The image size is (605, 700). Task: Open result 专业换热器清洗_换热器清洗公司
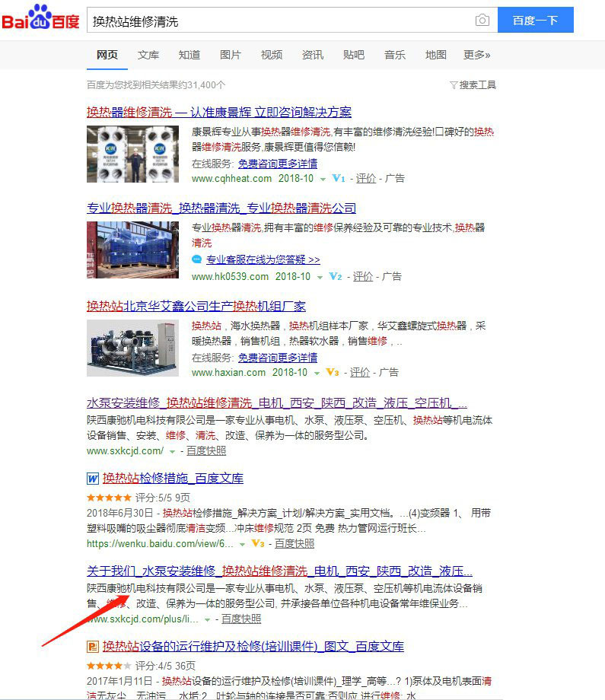[x=221, y=208]
